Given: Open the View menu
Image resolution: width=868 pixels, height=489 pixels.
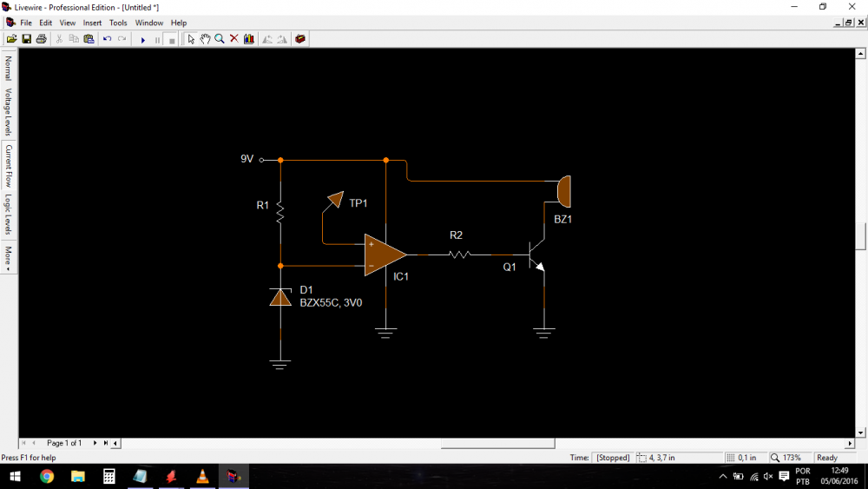Looking at the screenshot, I should click(68, 23).
